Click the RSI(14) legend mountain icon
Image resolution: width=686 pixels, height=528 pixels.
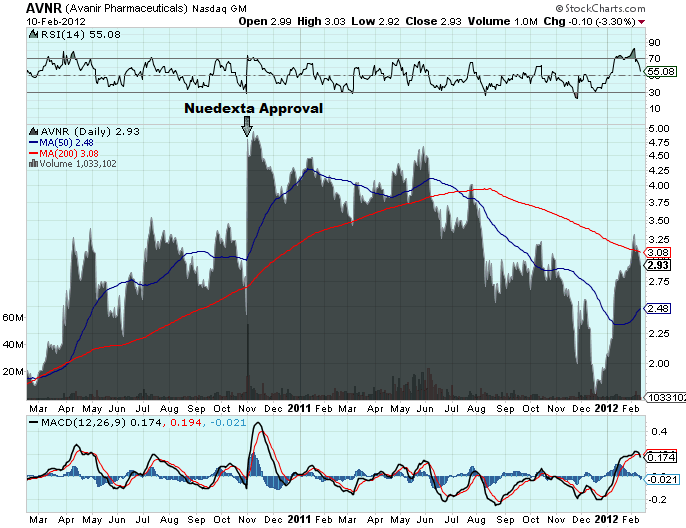[x=33, y=34]
